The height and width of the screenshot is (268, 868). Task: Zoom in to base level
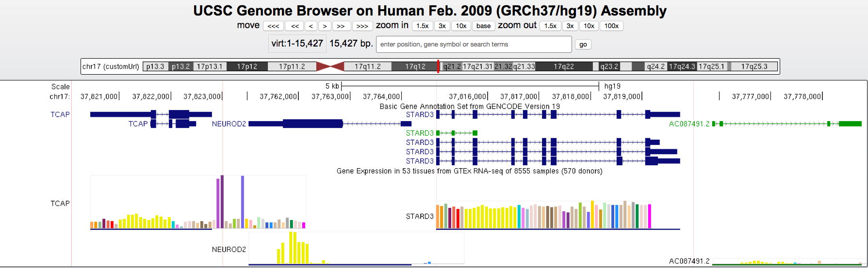pos(483,26)
